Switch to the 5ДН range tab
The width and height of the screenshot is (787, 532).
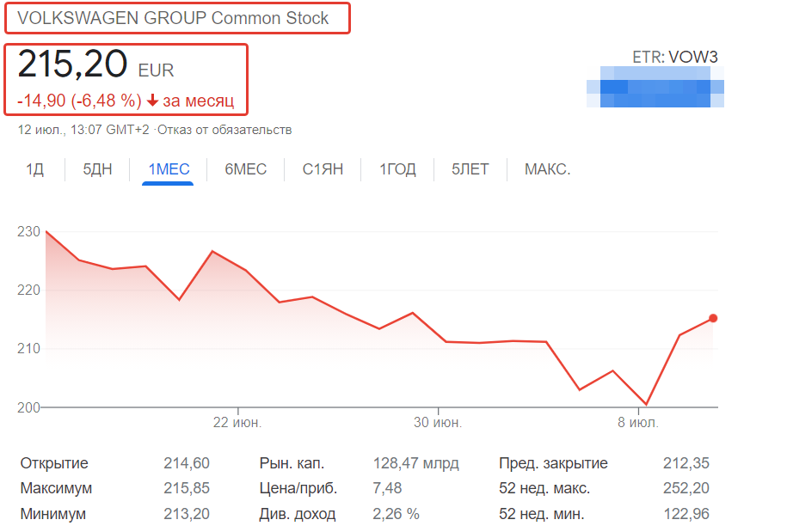click(x=97, y=169)
